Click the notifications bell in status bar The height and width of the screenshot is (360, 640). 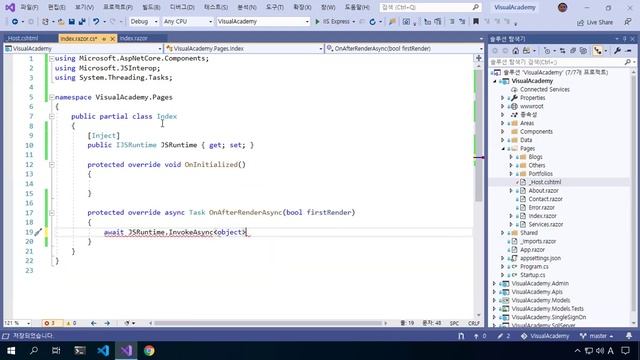(x=629, y=336)
